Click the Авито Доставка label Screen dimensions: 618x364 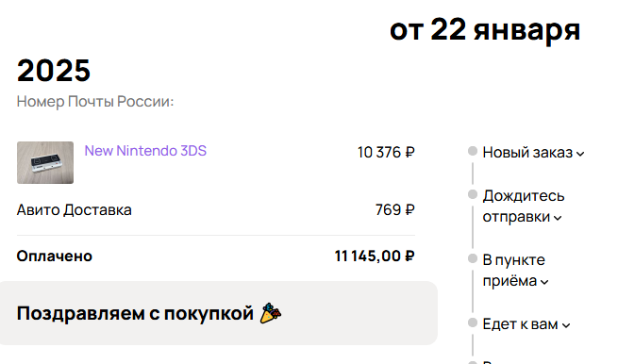[75, 210]
